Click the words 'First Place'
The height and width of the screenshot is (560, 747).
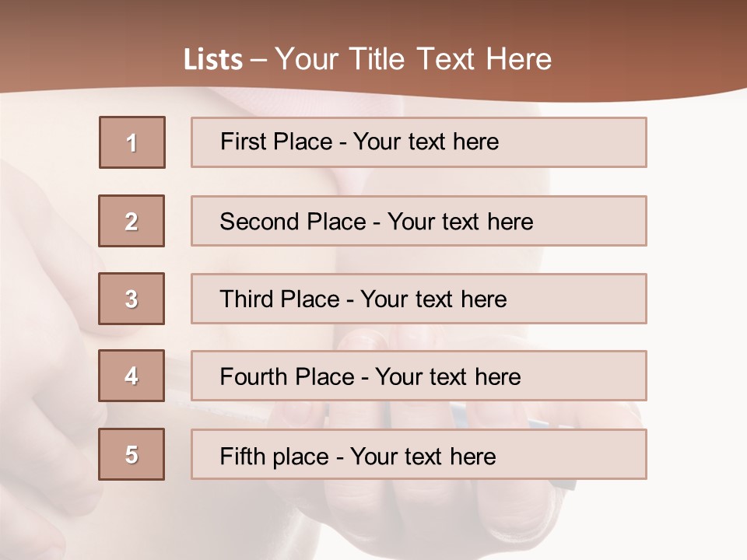pos(276,142)
